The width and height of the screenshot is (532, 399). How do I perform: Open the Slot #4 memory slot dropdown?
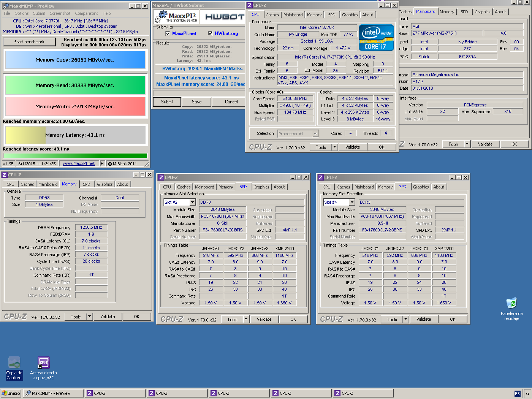pyautogui.click(x=352, y=202)
